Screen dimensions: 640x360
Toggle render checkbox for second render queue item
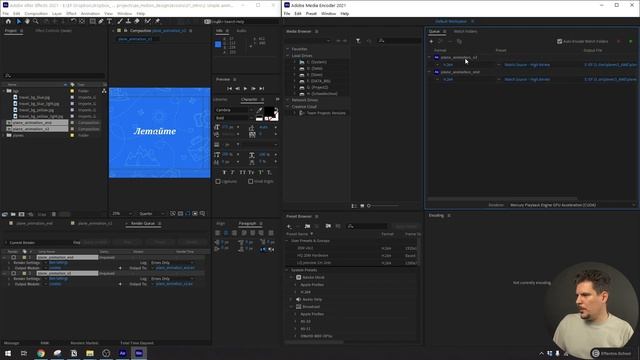coord(13,273)
